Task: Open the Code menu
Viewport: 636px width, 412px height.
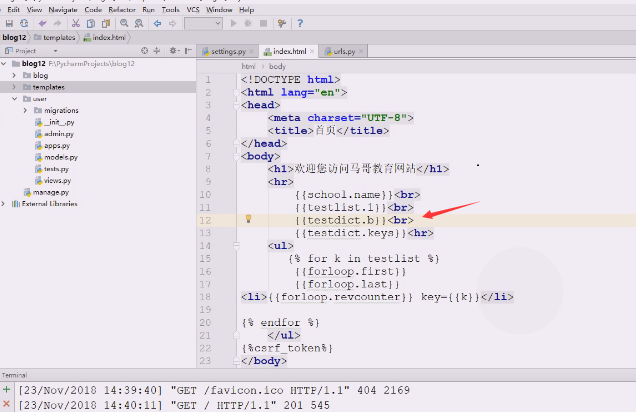Action: [x=93, y=9]
